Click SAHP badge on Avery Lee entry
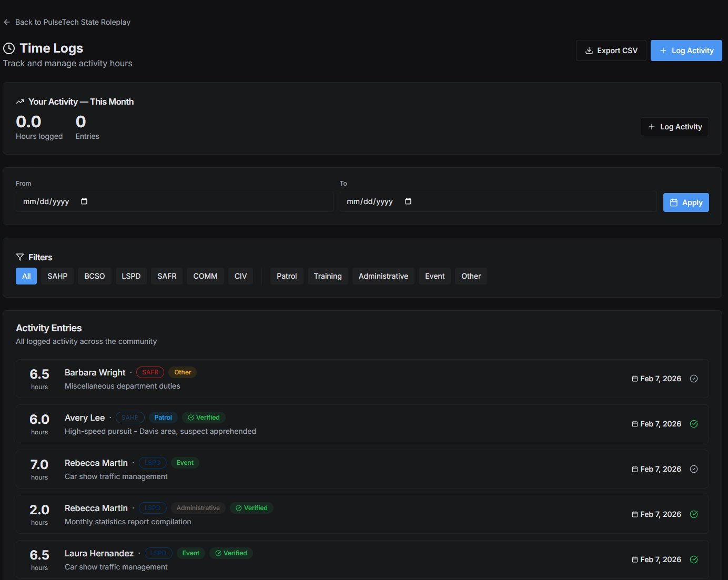728x580 pixels. (130, 418)
